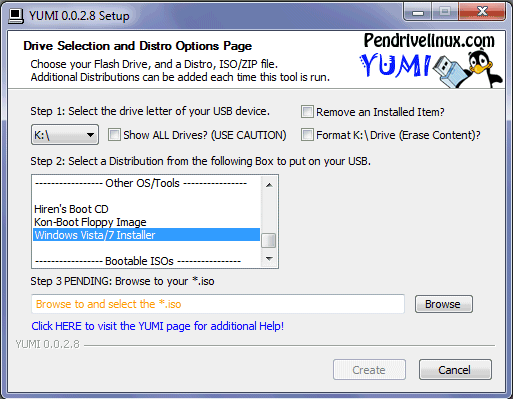
Task: Click the YUMI setup title bar icon
Action: (x=16, y=16)
